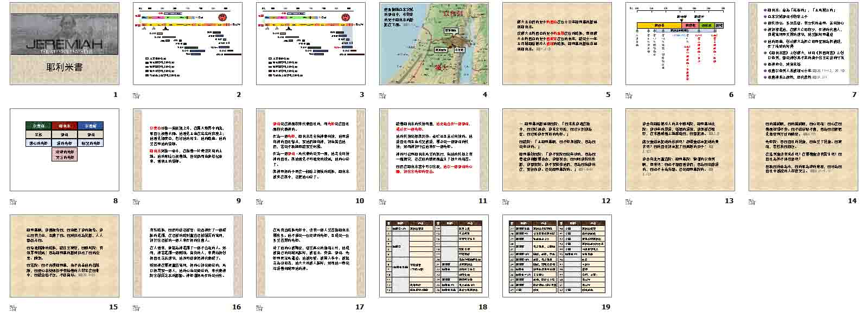The image size is (868, 318).
Task: Select slide 15 with parchment background text
Action: pyautogui.click(x=65, y=256)
